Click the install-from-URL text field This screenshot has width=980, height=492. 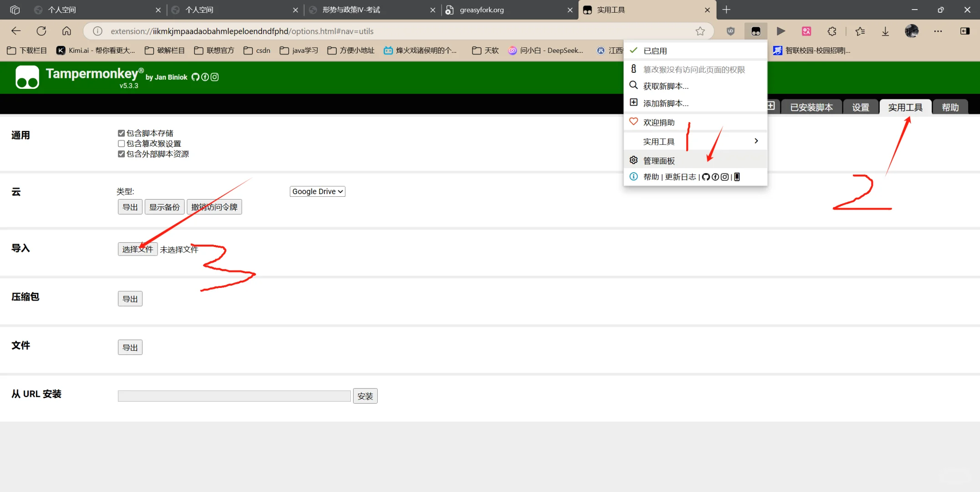click(234, 396)
